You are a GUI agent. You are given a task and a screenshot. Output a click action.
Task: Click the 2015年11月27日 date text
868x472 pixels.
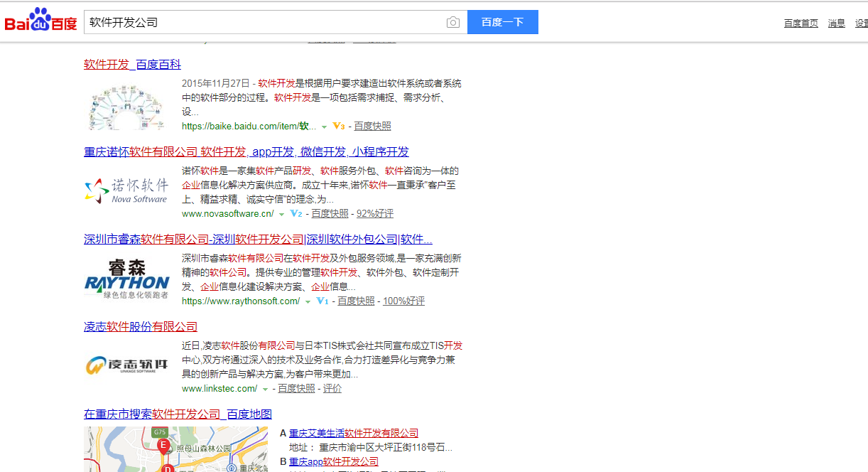click(x=216, y=83)
